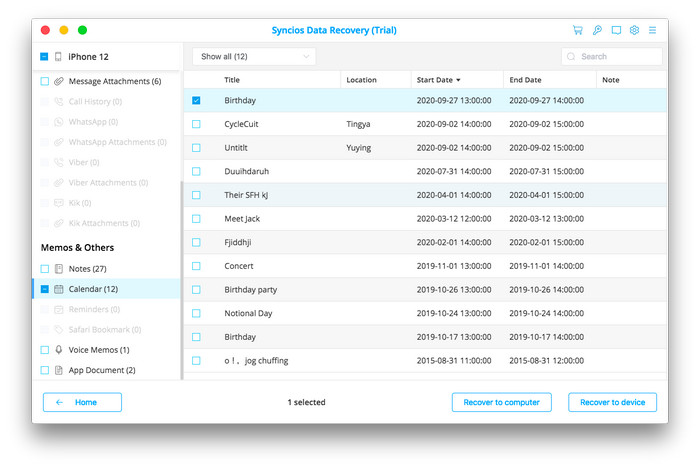Click the 2019-10-17 13:00:00 start date
Image resolution: width=700 pixels, height=469 pixels.
454,337
